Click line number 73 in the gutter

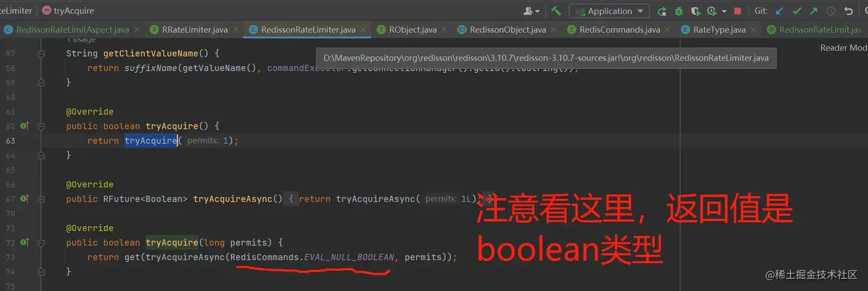click(10, 257)
